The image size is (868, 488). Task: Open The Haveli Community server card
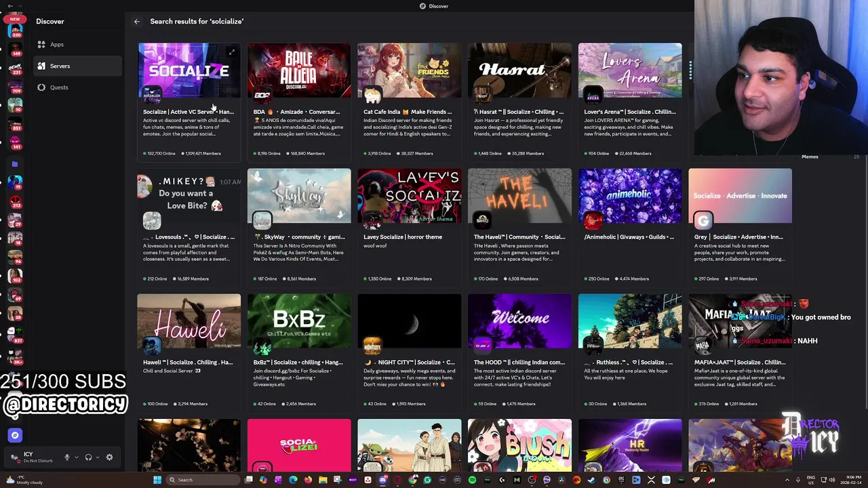click(x=519, y=226)
